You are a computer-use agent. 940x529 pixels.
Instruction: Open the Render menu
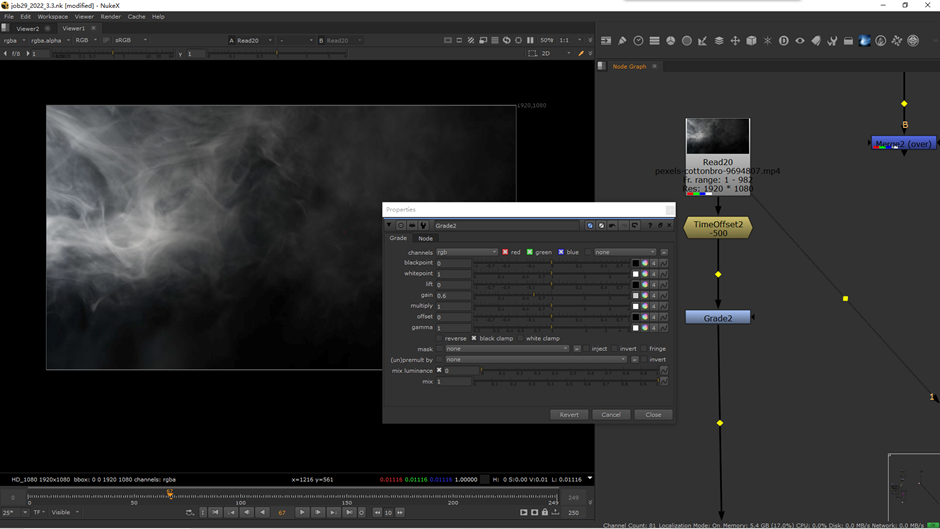110,17
